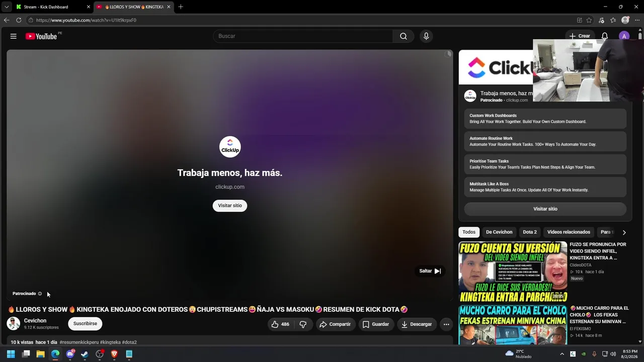Image resolution: width=644 pixels, height=362 pixels.
Task: Like the video with 486 likes
Action: pyautogui.click(x=280, y=324)
